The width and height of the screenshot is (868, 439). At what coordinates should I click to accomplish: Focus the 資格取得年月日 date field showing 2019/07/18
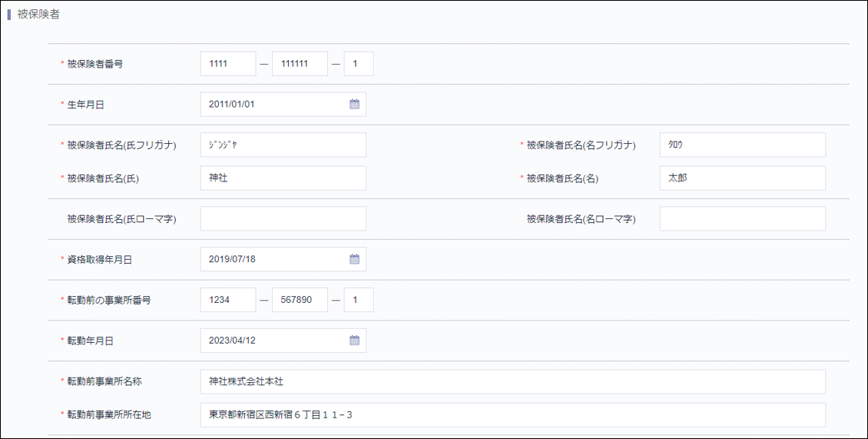(x=273, y=260)
